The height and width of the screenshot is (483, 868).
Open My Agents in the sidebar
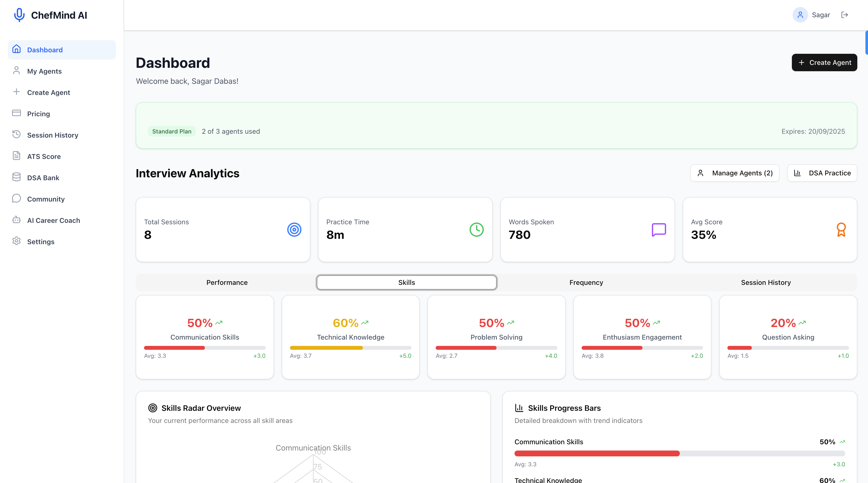pyautogui.click(x=62, y=71)
